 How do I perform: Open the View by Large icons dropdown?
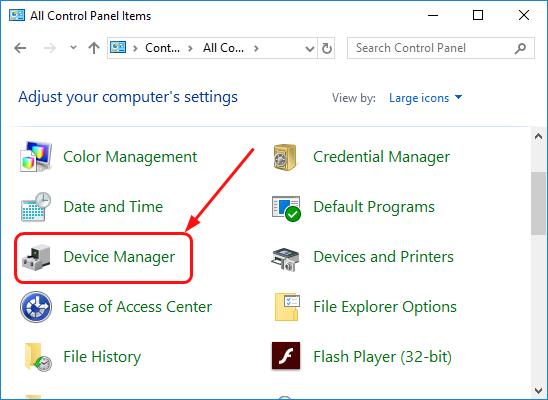point(425,98)
